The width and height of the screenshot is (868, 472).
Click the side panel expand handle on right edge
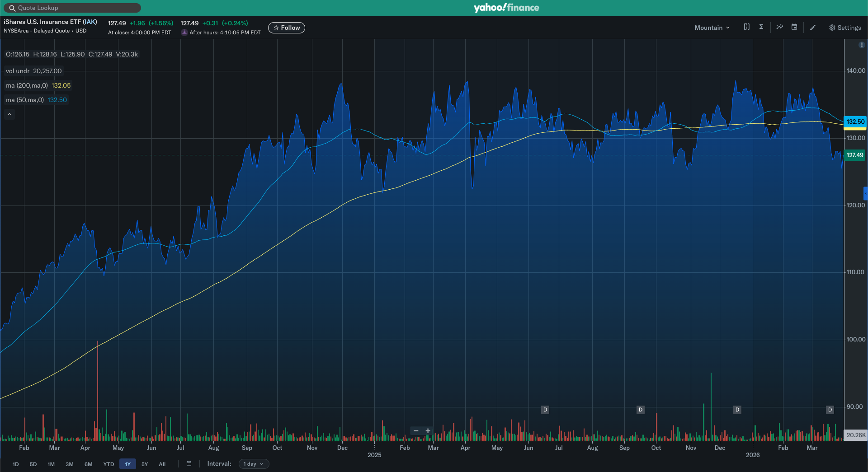pyautogui.click(x=865, y=193)
